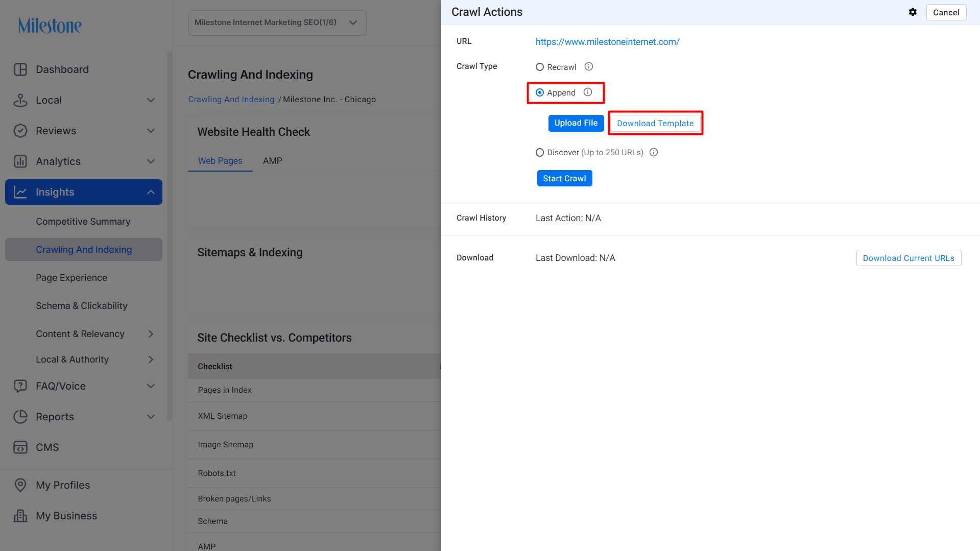The height and width of the screenshot is (551, 980).
Task: Click the Local map-pin icon
Action: (20, 100)
